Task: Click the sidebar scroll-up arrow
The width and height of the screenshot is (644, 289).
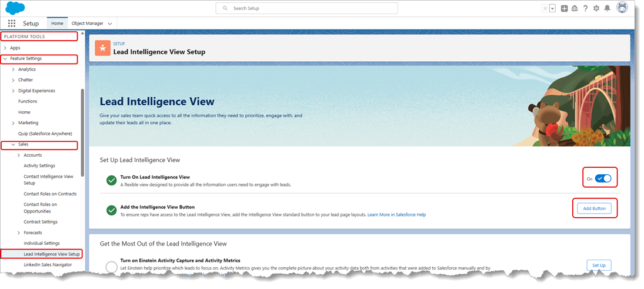Action: coord(82,33)
